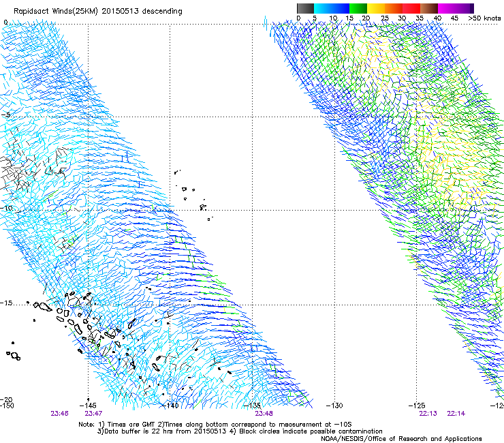Click the blue 5-15 knots legend segment

click(x=332, y=8)
